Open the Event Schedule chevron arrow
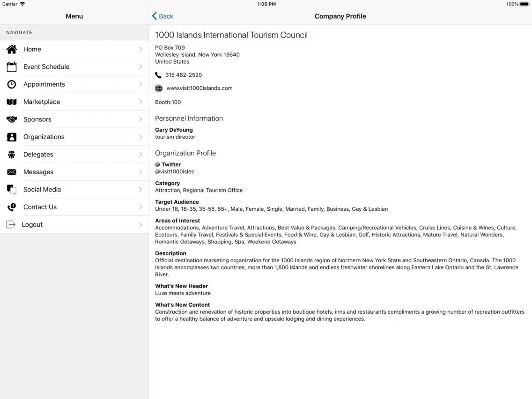Image resolution: width=532 pixels, height=399 pixels. tap(140, 67)
